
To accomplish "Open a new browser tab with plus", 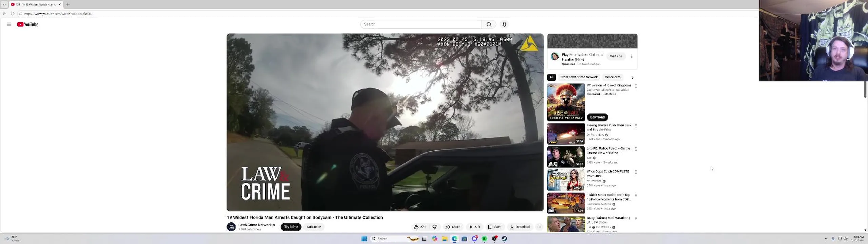I will 68,4.
